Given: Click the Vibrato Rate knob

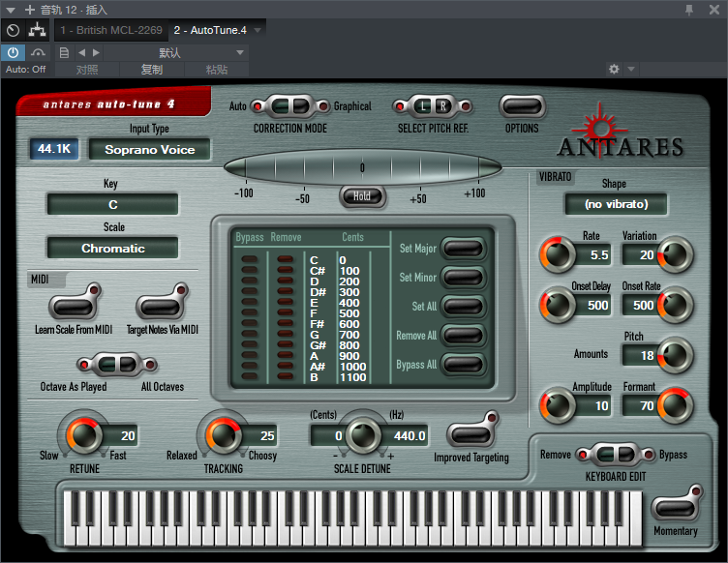Looking at the screenshot, I should (558, 254).
